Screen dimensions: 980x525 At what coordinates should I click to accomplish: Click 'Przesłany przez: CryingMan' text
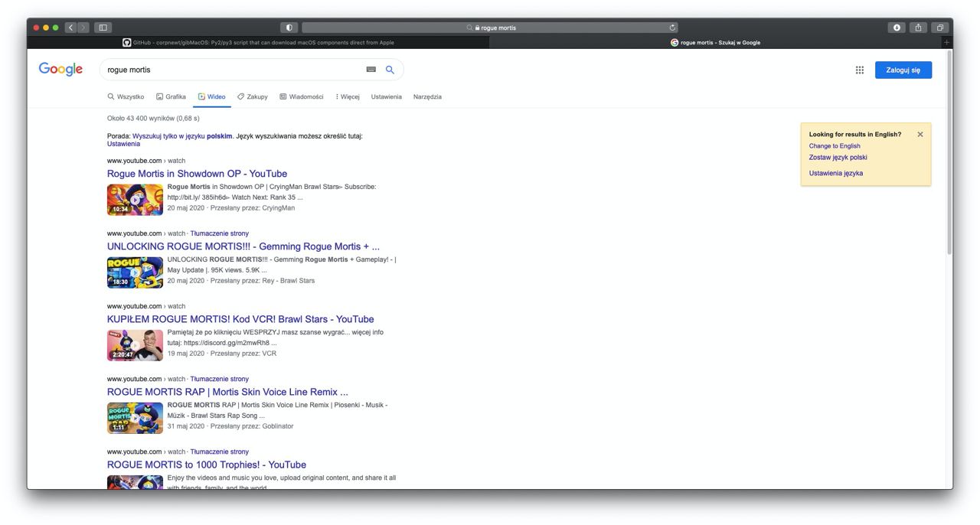[253, 208]
